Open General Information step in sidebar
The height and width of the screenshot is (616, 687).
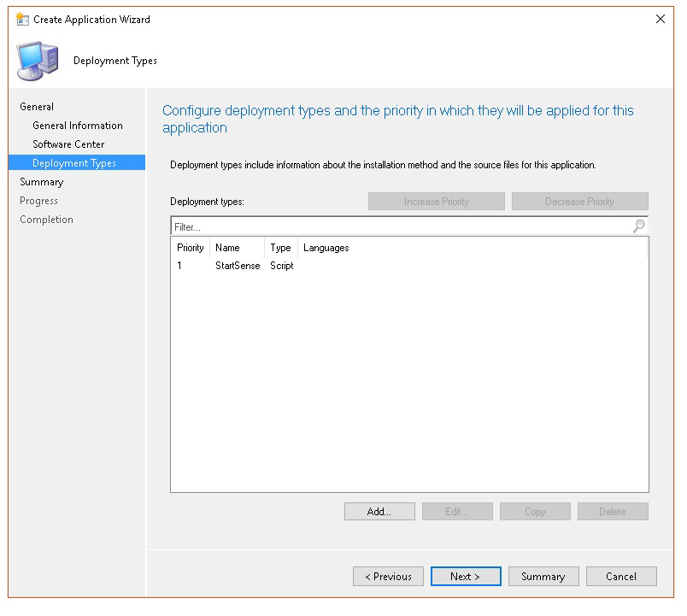[78, 126]
